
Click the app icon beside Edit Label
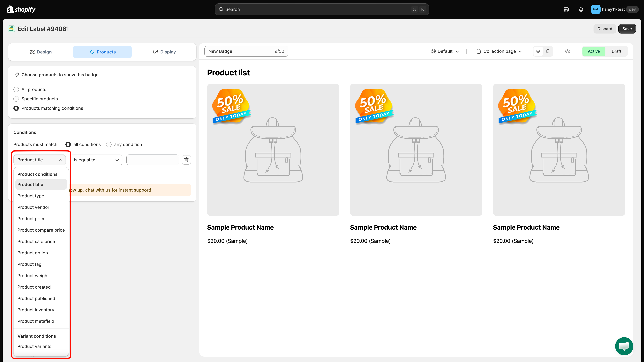click(x=11, y=29)
